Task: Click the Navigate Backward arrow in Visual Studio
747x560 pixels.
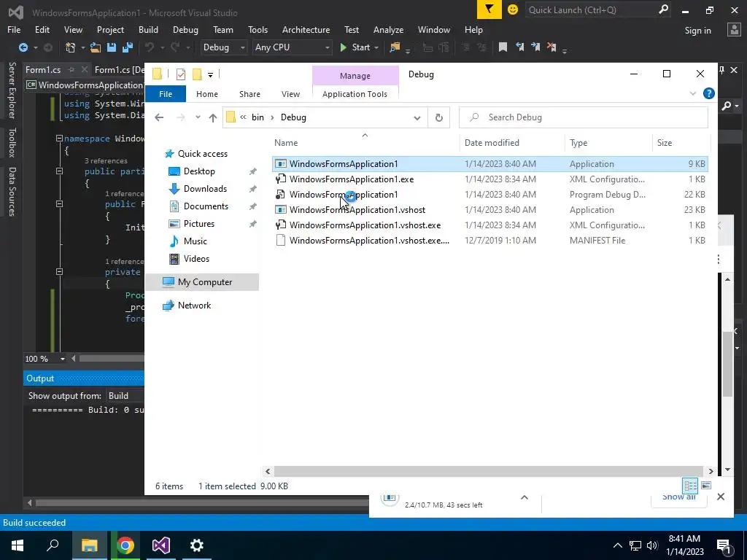Action: coord(23,47)
